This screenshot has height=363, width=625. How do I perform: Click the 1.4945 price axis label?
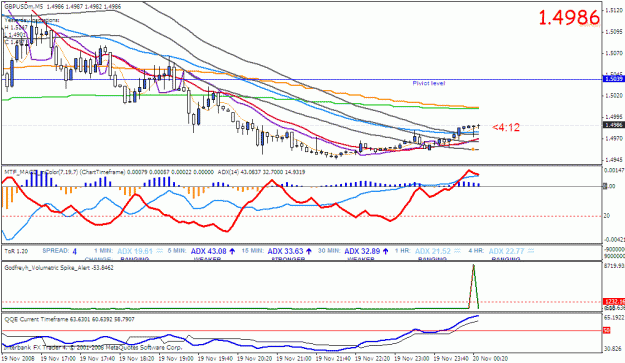(614, 160)
